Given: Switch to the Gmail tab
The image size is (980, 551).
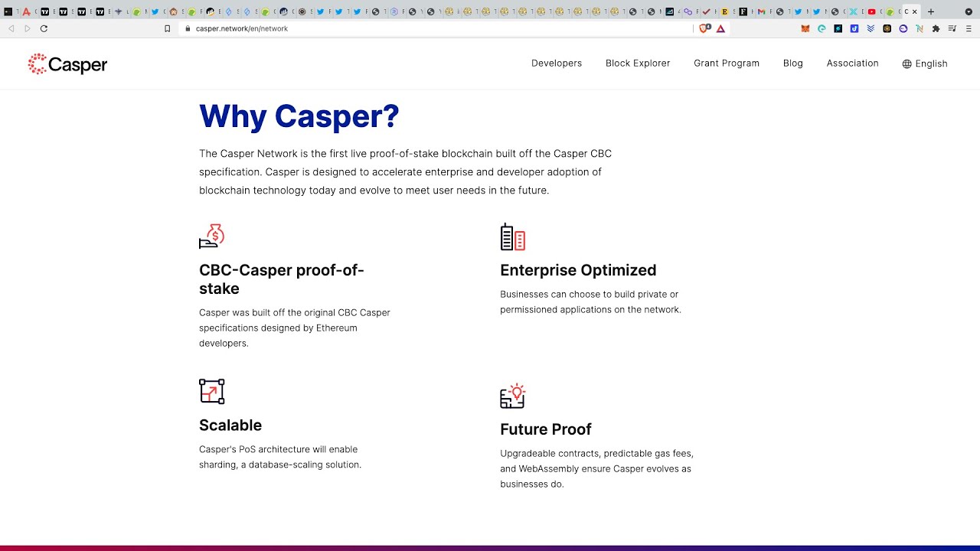Looking at the screenshot, I should pos(761,11).
